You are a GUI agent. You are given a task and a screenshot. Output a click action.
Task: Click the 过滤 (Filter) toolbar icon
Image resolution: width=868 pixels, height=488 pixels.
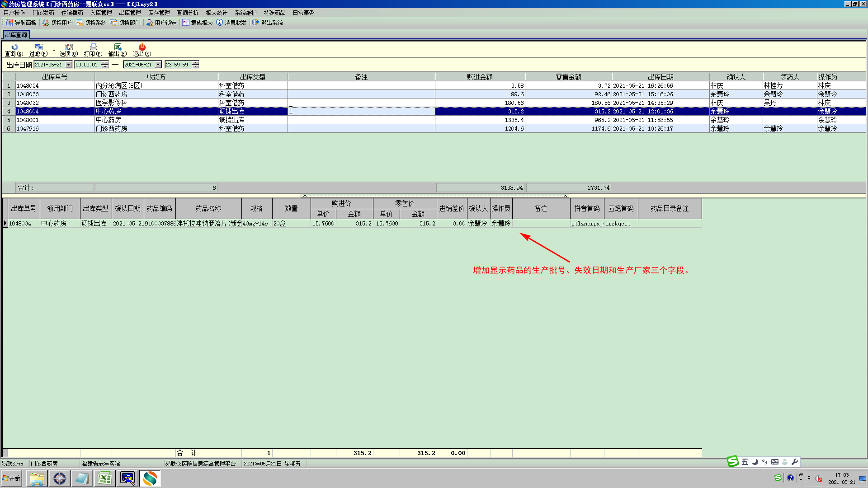(38, 47)
